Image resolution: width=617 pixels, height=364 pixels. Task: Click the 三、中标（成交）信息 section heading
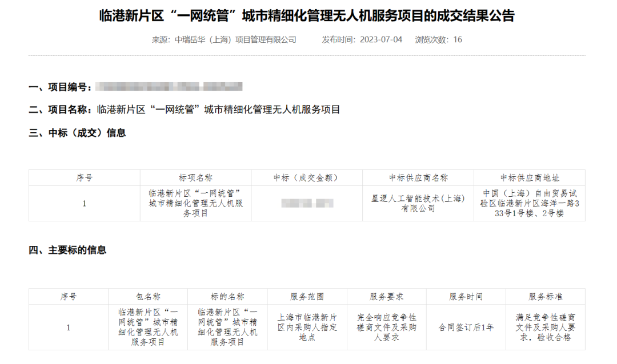[x=77, y=133]
